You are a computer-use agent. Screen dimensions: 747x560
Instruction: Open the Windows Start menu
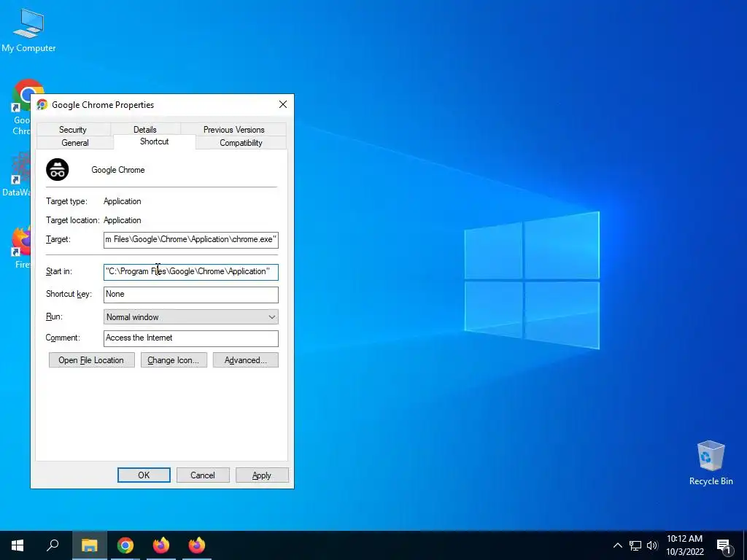18,545
